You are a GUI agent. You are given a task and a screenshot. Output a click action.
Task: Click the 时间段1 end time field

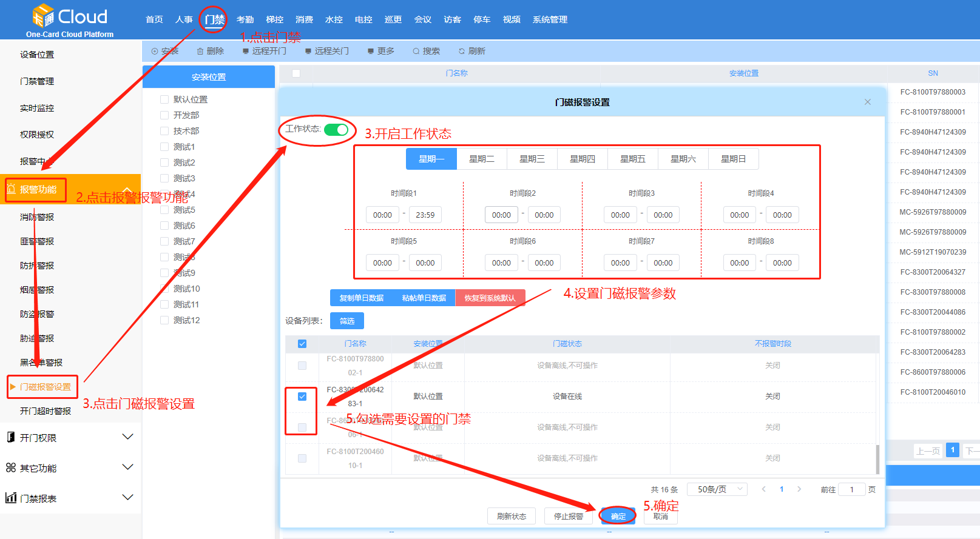tap(425, 215)
